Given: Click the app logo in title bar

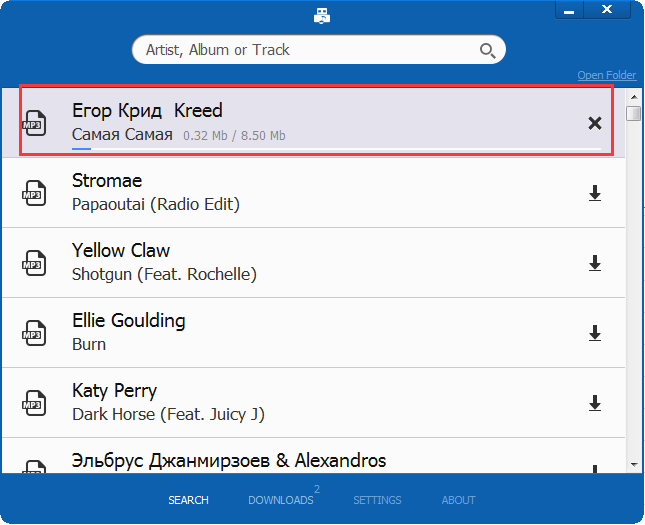Looking at the screenshot, I should (x=320, y=15).
